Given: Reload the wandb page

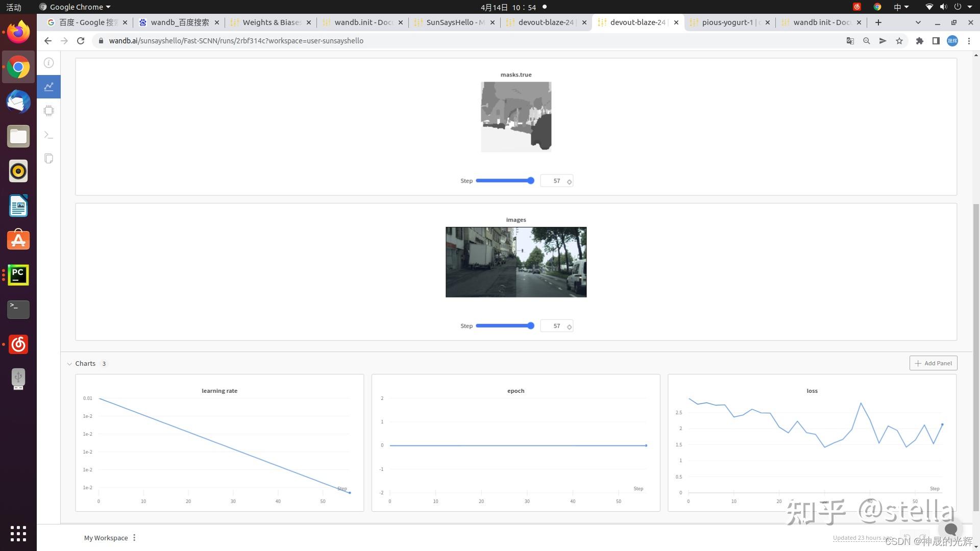Looking at the screenshot, I should click(81, 41).
